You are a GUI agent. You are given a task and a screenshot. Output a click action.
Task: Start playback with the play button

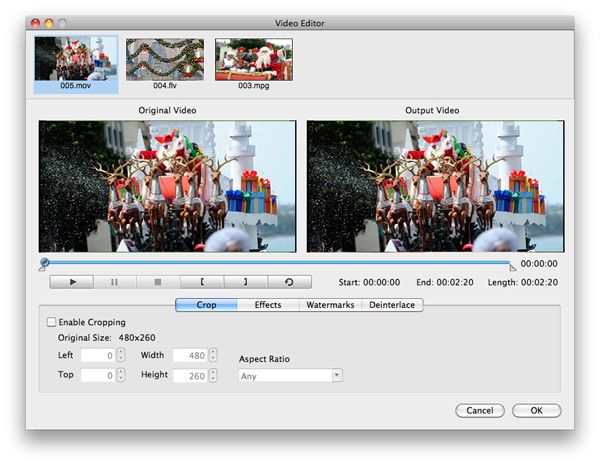tap(72, 282)
